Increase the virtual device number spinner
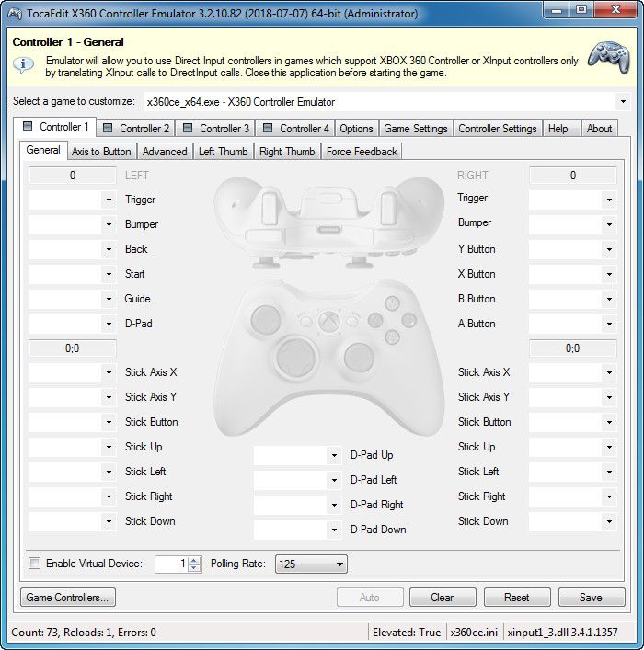 pyautogui.click(x=194, y=560)
